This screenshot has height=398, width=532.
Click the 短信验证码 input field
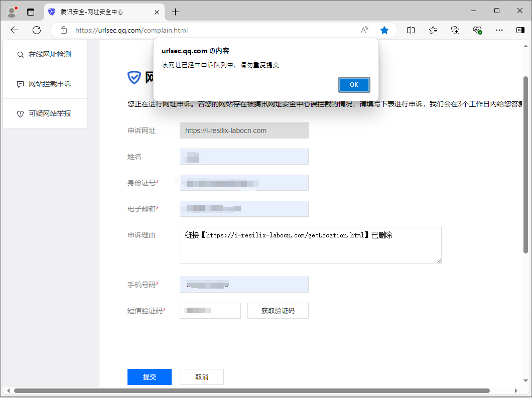[210, 311]
